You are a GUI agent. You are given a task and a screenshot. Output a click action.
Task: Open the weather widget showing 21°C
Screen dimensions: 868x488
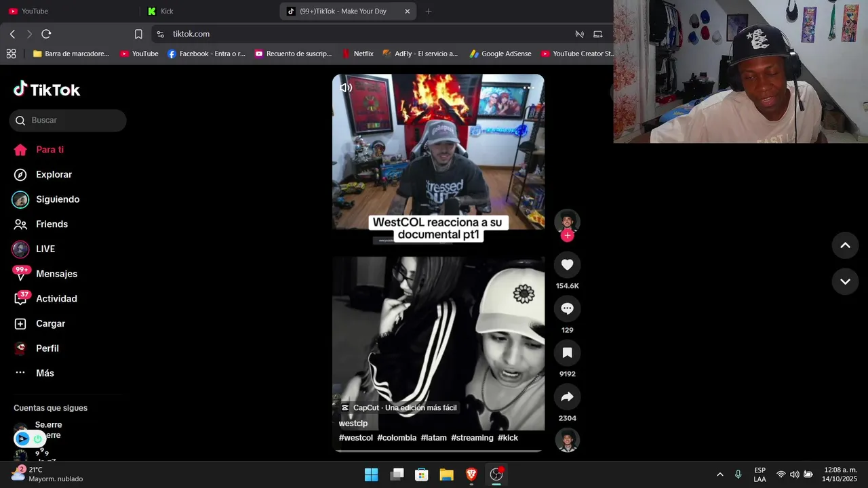pyautogui.click(x=46, y=474)
